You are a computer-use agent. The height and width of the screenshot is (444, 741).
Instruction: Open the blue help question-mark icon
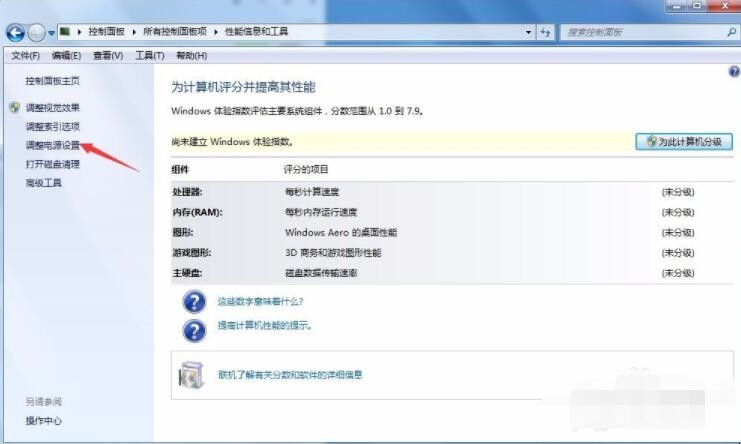734,72
